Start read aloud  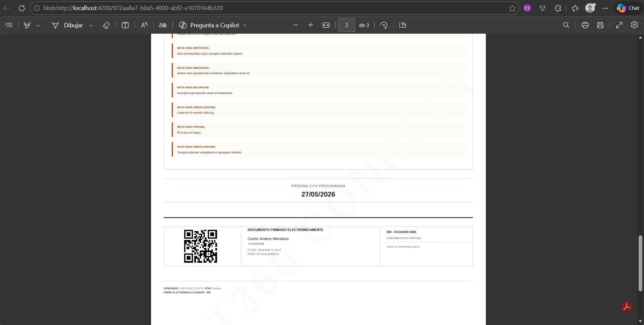[x=144, y=25]
